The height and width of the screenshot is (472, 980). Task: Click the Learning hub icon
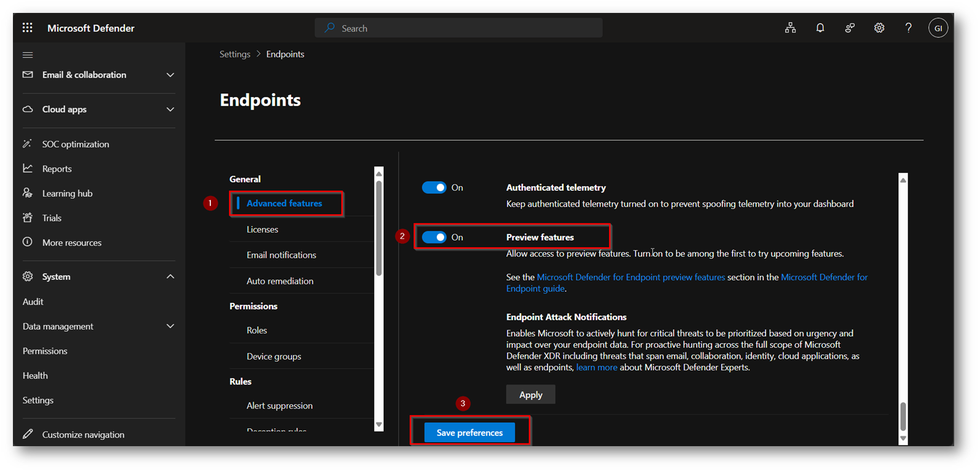click(28, 193)
